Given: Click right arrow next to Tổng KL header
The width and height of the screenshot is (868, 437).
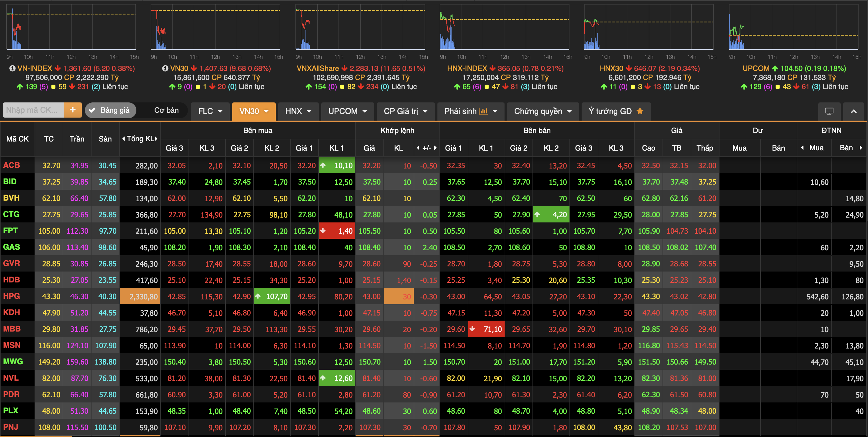Looking at the screenshot, I should [156, 139].
